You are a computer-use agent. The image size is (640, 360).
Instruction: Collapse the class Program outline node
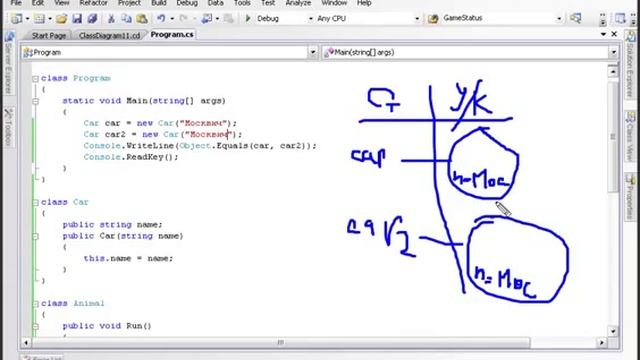click(36, 79)
